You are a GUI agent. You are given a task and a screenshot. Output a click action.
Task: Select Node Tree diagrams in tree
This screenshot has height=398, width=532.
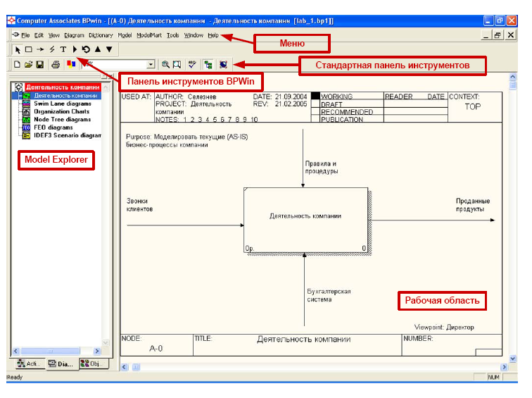62,120
